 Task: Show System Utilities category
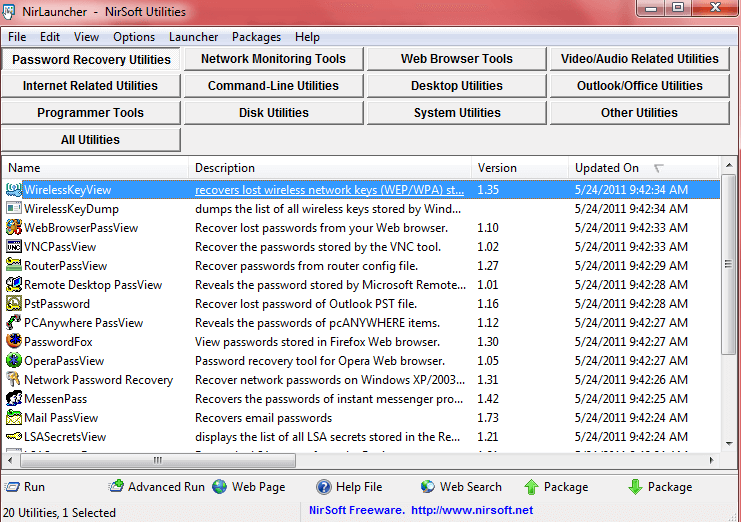(457, 113)
